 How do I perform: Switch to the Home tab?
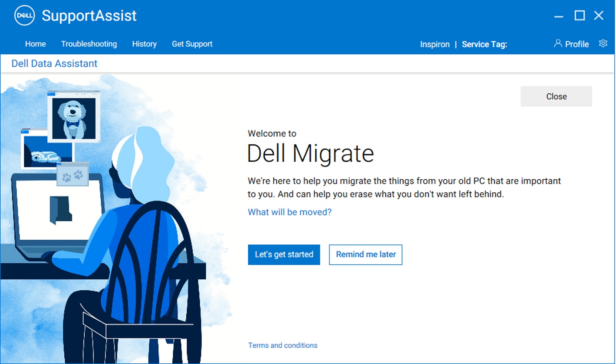(35, 44)
